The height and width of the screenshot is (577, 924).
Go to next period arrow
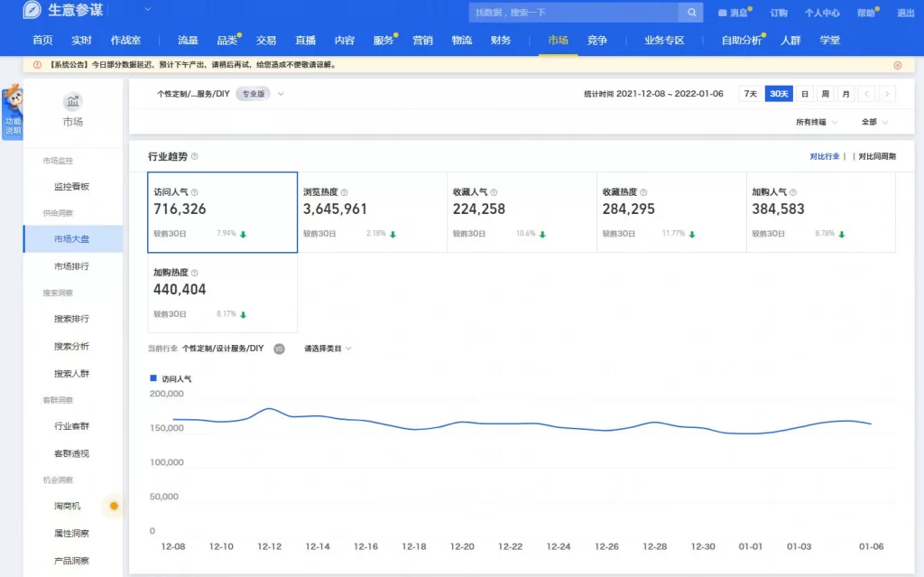887,94
